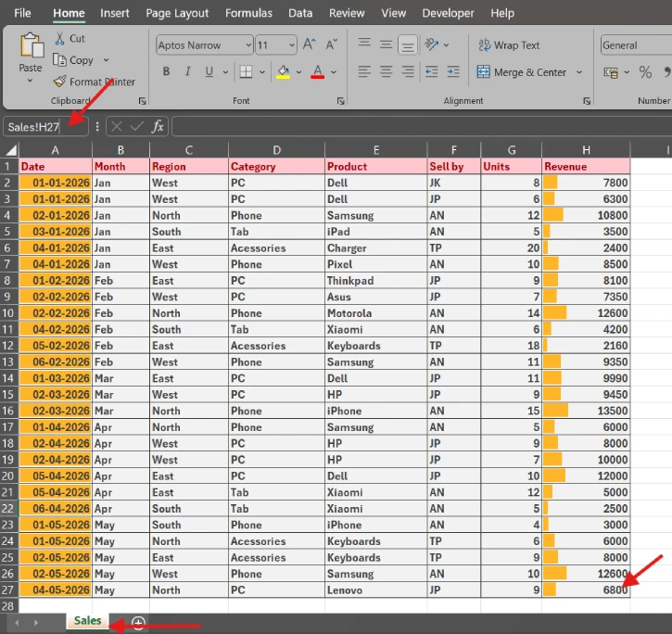
Task: Select column H header
Action: [586, 150]
